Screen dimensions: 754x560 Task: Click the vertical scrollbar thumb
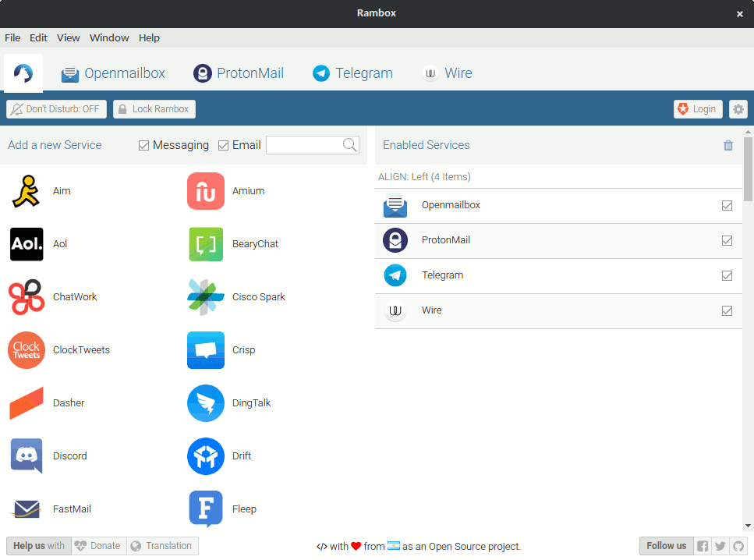[x=748, y=169]
